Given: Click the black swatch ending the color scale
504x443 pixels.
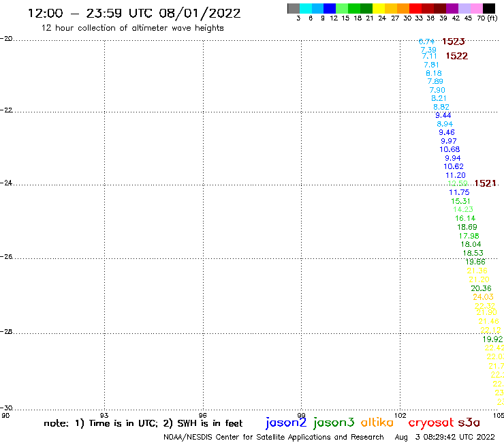Looking at the screenshot, I should 489,8.
